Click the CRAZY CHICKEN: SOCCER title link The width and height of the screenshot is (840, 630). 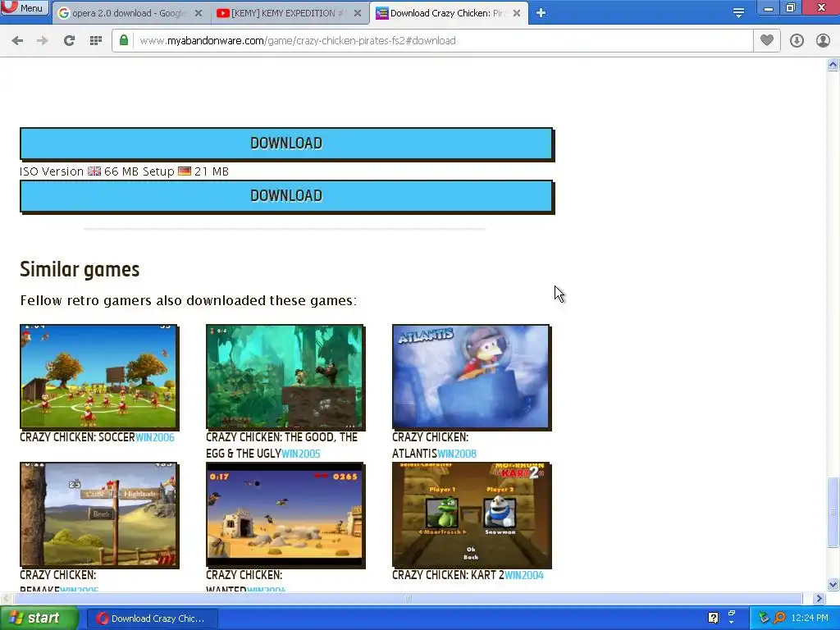tap(77, 437)
